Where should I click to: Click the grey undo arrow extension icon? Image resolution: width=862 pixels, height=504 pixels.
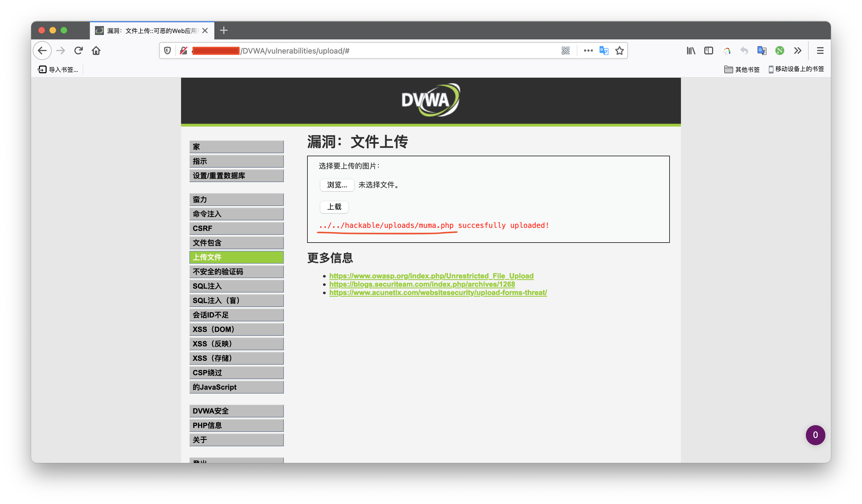click(744, 51)
